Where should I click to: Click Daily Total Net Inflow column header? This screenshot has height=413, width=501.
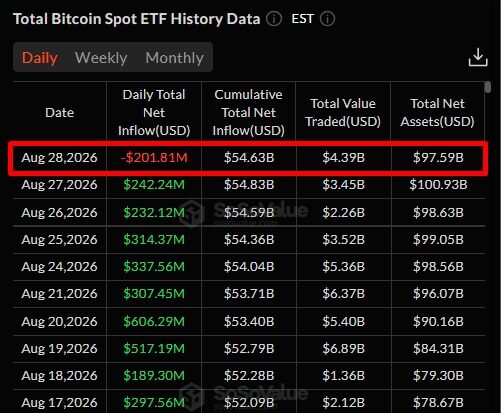point(154,113)
